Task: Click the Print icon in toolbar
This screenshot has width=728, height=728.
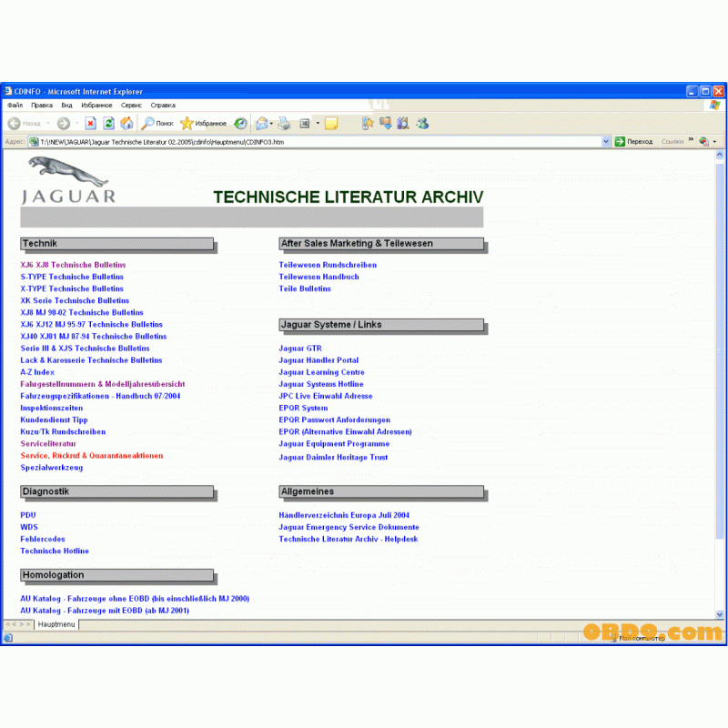Action: [x=284, y=123]
